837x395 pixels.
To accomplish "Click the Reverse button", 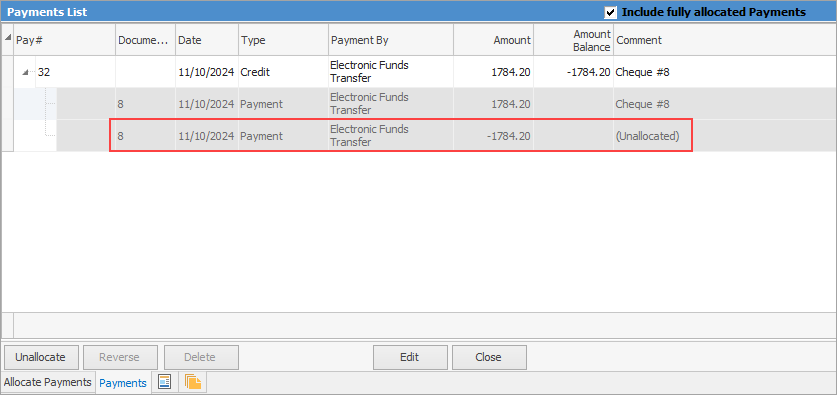I will tap(120, 357).
